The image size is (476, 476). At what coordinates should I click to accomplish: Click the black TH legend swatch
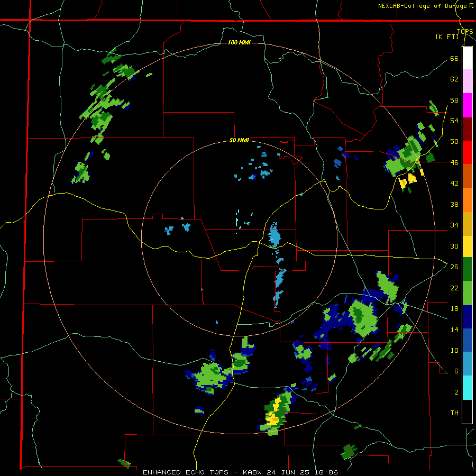coord(467,411)
